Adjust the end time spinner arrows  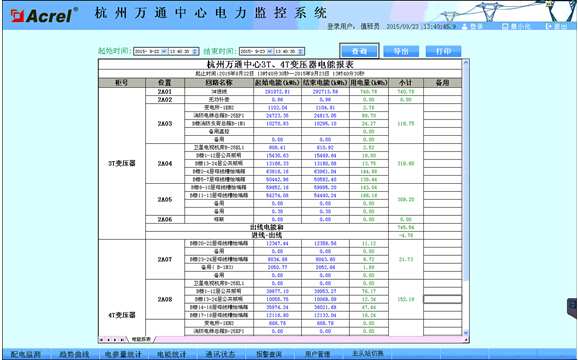click(301, 51)
